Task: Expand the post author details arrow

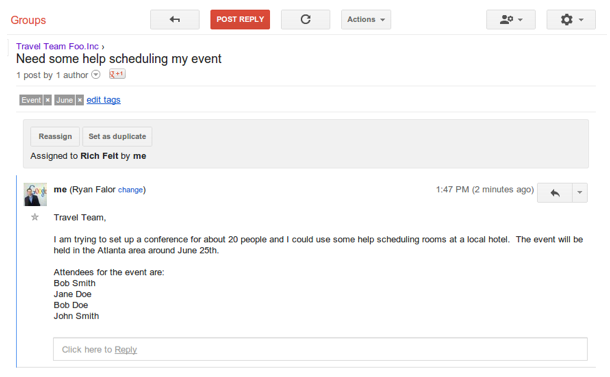Action: click(96, 74)
